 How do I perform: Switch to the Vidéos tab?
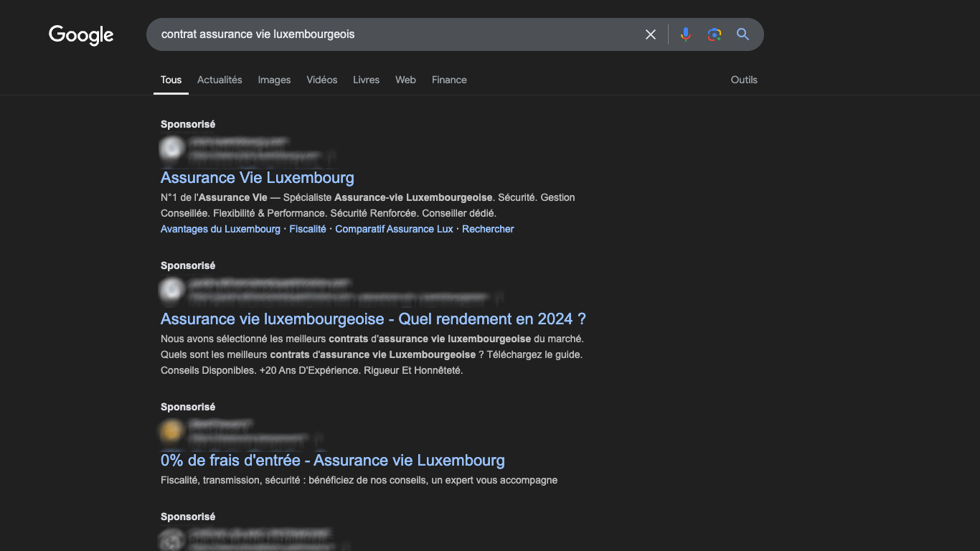click(321, 80)
